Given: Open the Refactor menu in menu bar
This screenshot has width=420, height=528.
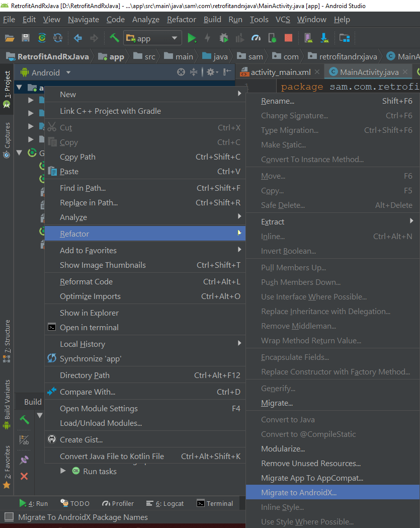Looking at the screenshot, I should 182,20.
